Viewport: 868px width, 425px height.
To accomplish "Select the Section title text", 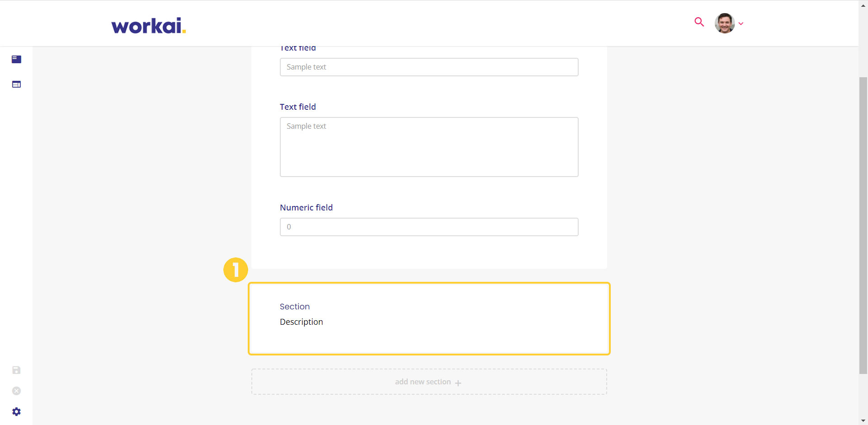I will click(295, 307).
